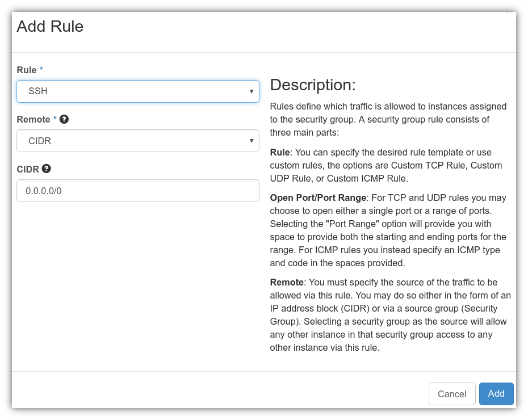Expand the Remote dropdown using its arrow
Image resolution: width=528 pixels, height=420 pixels.
(x=252, y=141)
